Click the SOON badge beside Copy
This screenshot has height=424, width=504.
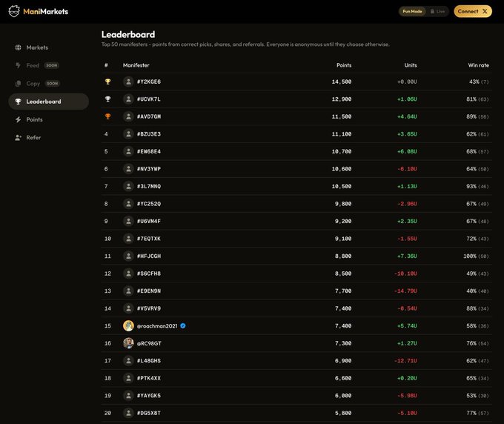coord(53,84)
